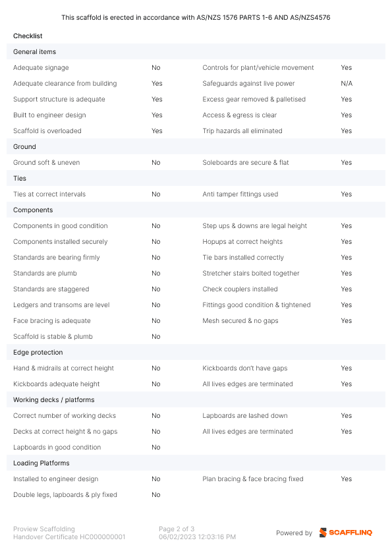Select the Handover Certificate HC000000001 footer text
392x555 pixels.
(x=69, y=537)
